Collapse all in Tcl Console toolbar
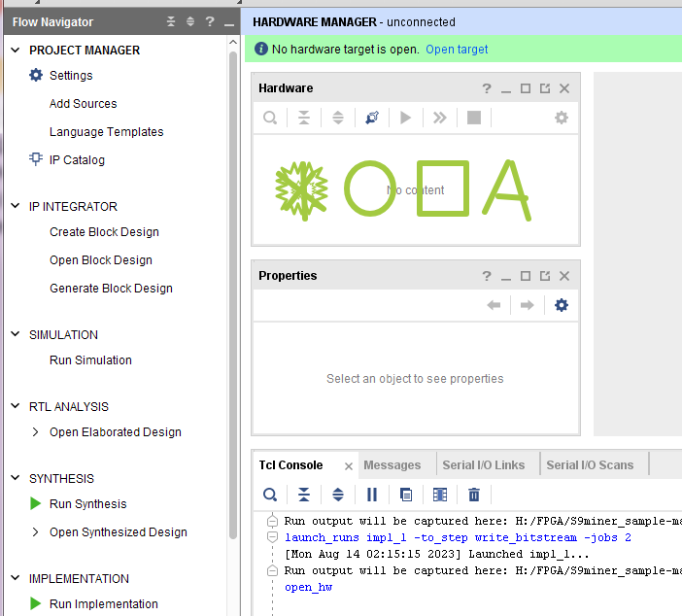 (x=303, y=495)
